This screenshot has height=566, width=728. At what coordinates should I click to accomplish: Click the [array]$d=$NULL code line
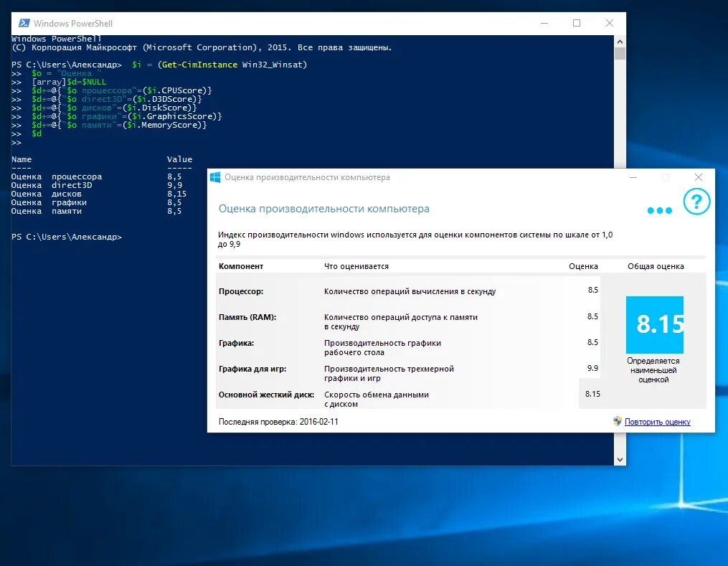(69, 82)
